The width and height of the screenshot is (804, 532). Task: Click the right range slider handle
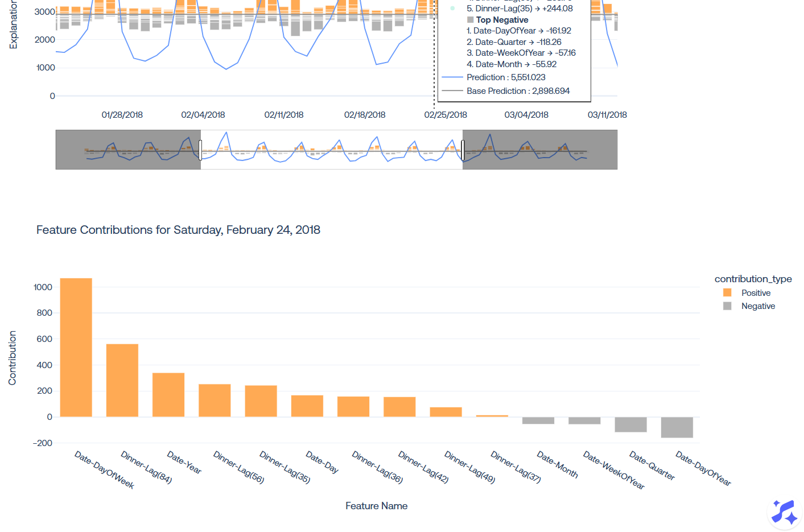tap(463, 150)
